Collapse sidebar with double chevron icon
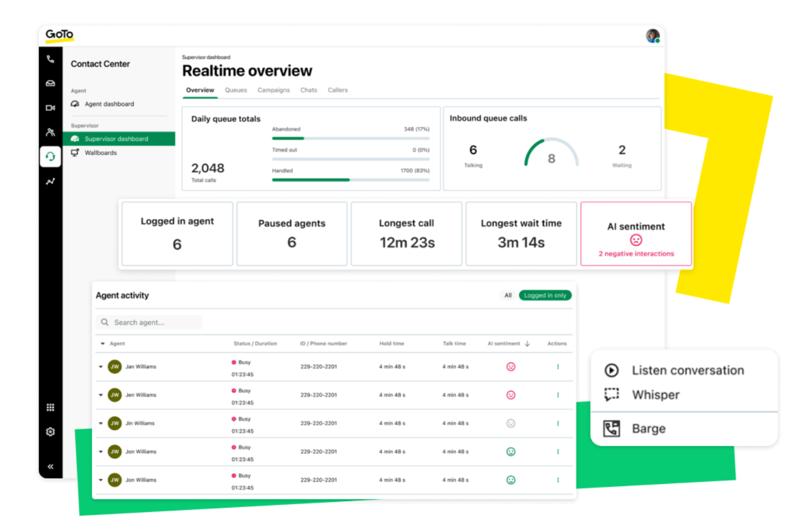 click(x=50, y=467)
